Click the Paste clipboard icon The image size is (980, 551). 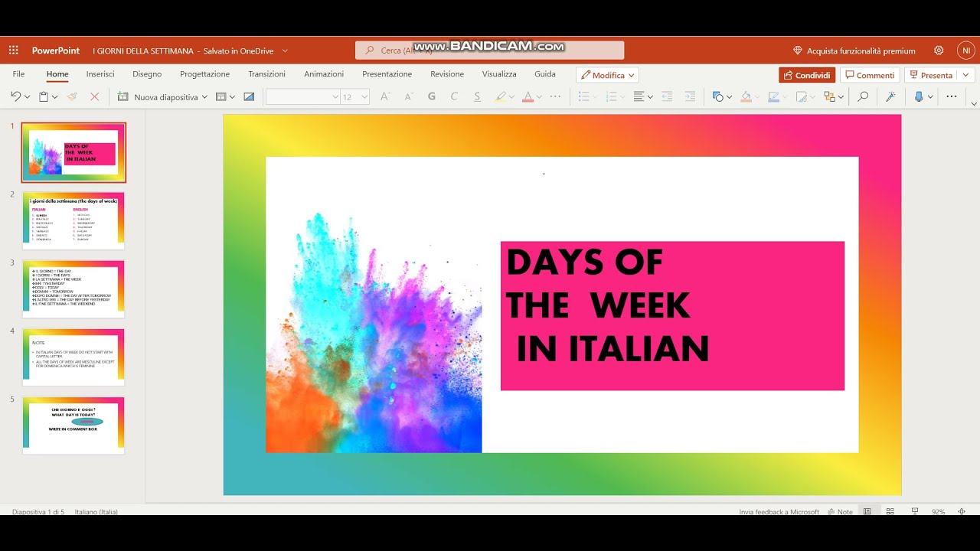click(x=44, y=97)
